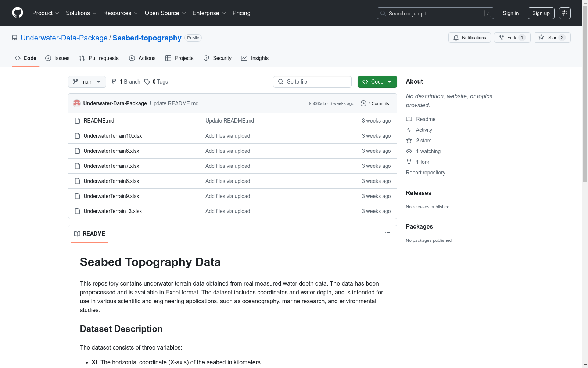Go to the Actions tab

[x=142, y=58]
